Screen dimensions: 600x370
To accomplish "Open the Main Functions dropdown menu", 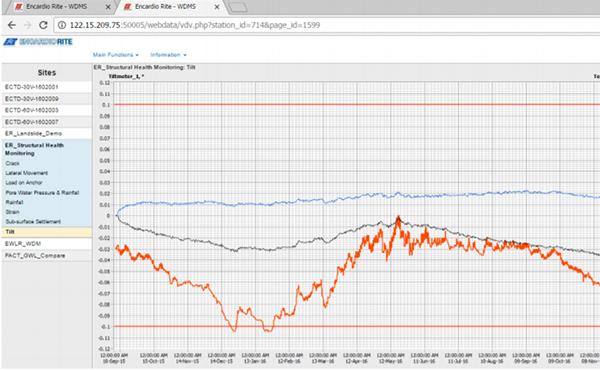I will tap(116, 55).
